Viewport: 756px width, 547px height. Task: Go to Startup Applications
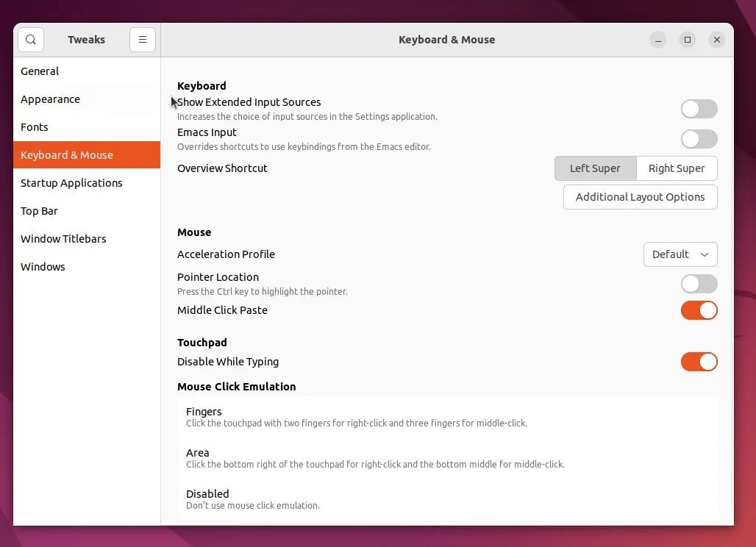tap(71, 182)
